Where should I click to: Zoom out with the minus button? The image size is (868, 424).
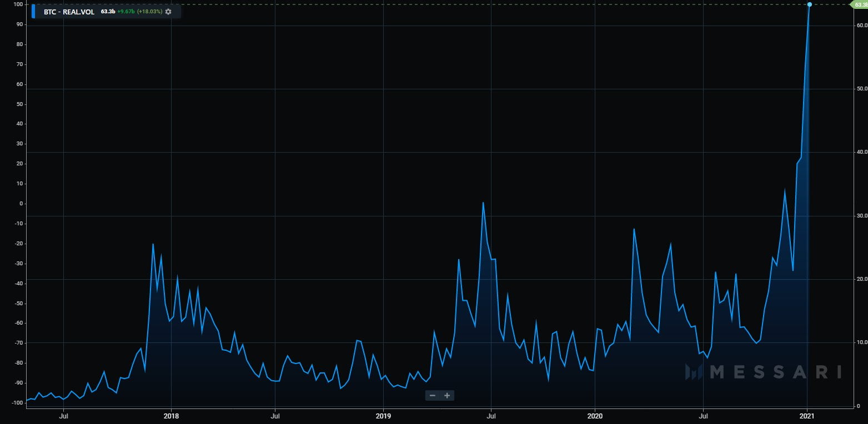[433, 396]
